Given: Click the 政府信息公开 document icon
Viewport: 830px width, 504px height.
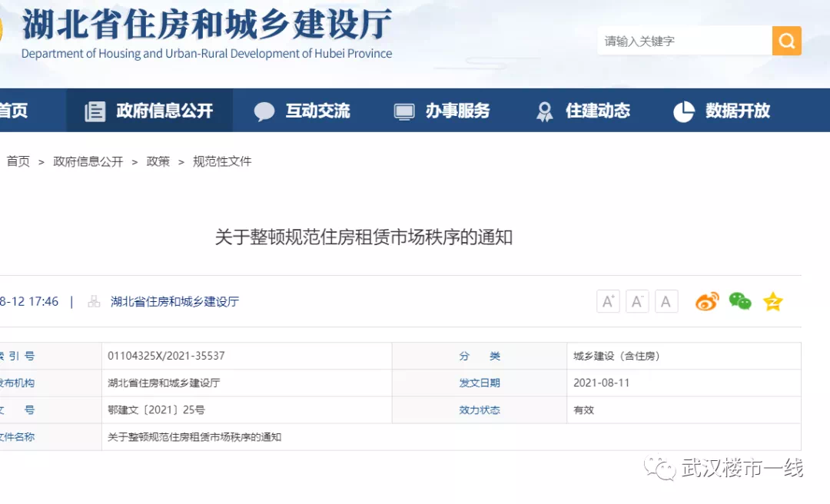Looking at the screenshot, I should point(95,111).
